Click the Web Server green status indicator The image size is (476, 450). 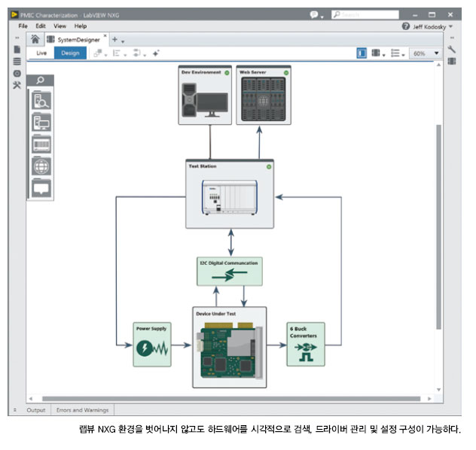point(286,73)
